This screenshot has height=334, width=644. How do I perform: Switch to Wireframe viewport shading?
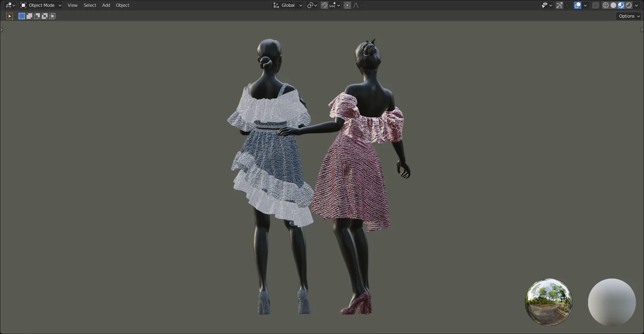click(606, 5)
